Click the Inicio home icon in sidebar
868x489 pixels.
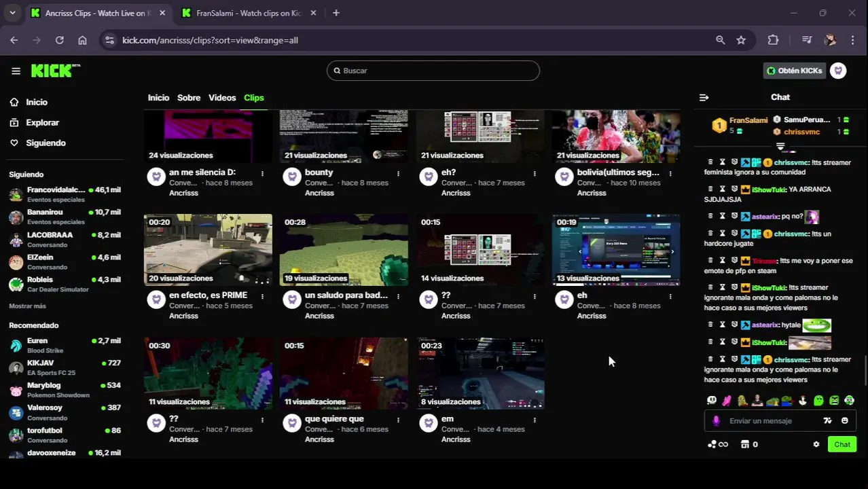[14, 102]
